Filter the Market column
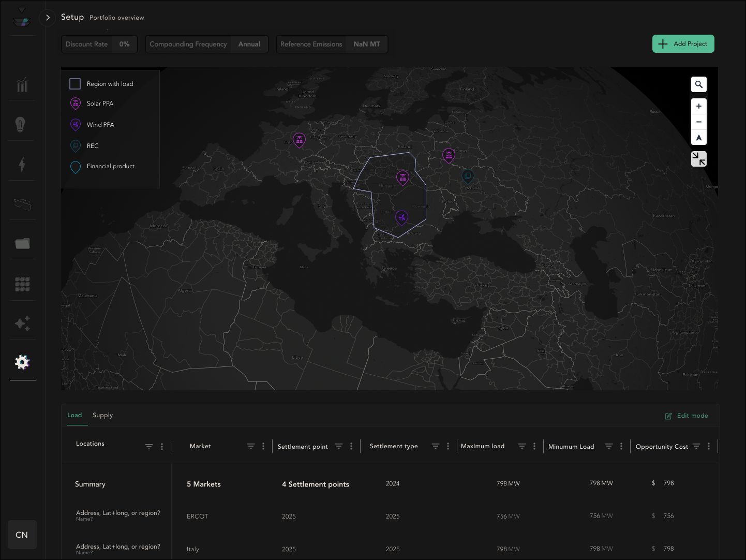746x560 pixels. tap(251, 446)
